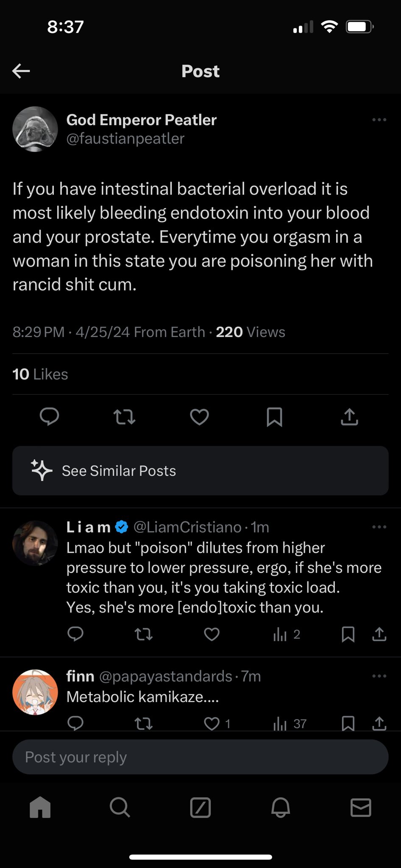Repost the main post
The width and height of the screenshot is (401, 868).
tap(125, 417)
